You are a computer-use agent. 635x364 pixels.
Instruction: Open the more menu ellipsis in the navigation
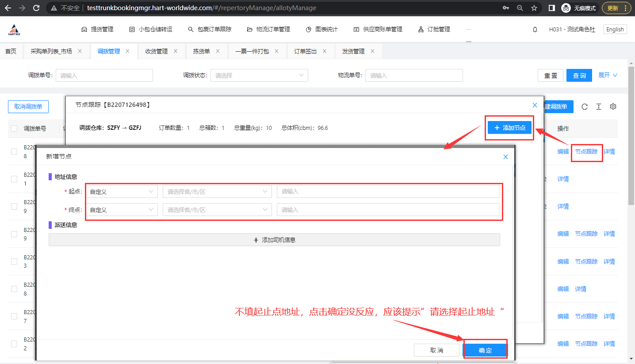pos(469,29)
